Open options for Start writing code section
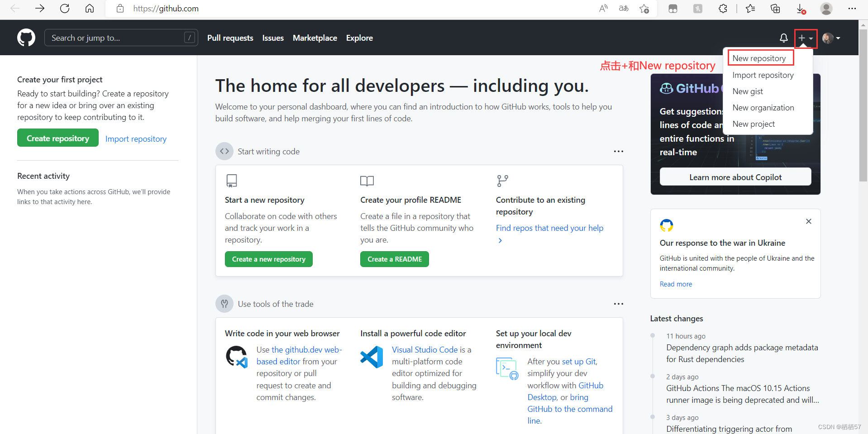Screen dimensions: 868x434 coord(619,151)
